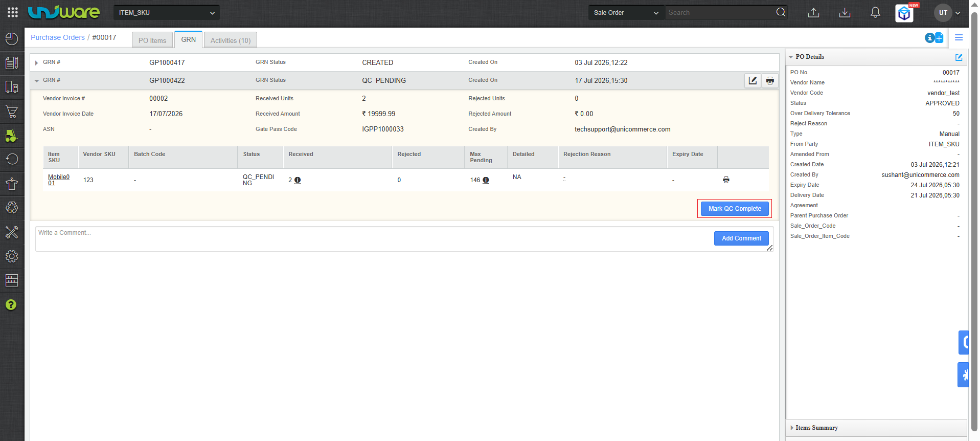Screen dimensions: 980x441
Task: Click the lower blue floating side button
Action: click(963, 374)
